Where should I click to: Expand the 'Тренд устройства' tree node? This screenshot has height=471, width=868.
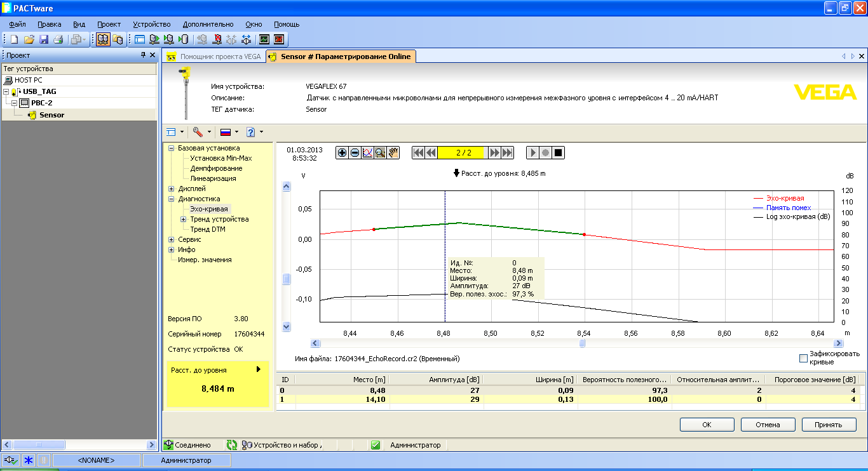184,219
